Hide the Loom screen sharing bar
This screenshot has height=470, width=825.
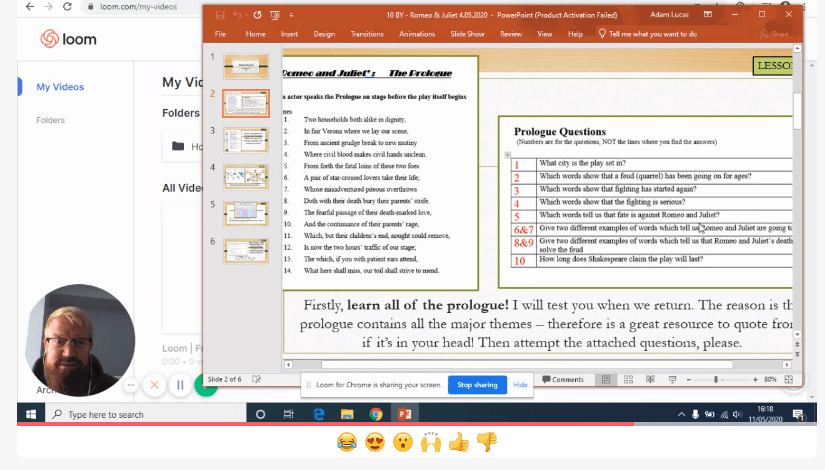520,384
